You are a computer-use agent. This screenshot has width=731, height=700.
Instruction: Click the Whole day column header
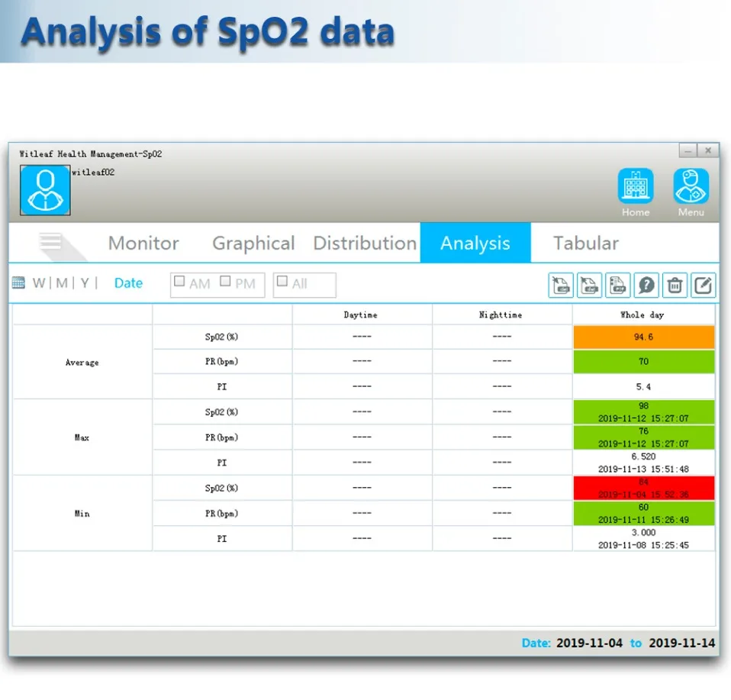[642, 315]
